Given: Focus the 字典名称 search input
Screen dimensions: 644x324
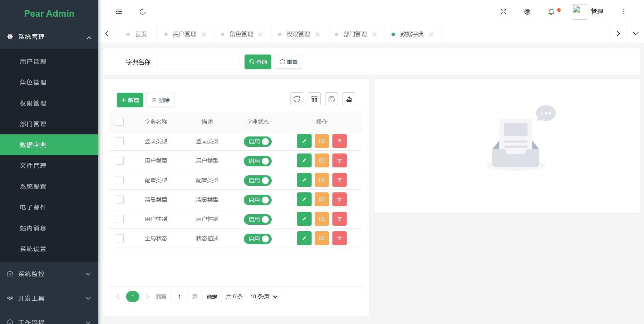Looking at the screenshot, I should point(198,61).
